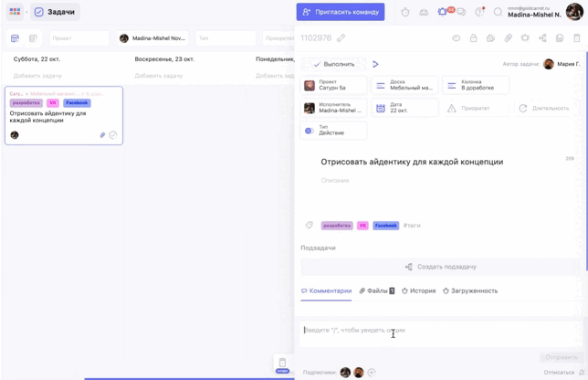Click the trash delete icon in task toolbar
588x380 pixels.
click(576, 38)
